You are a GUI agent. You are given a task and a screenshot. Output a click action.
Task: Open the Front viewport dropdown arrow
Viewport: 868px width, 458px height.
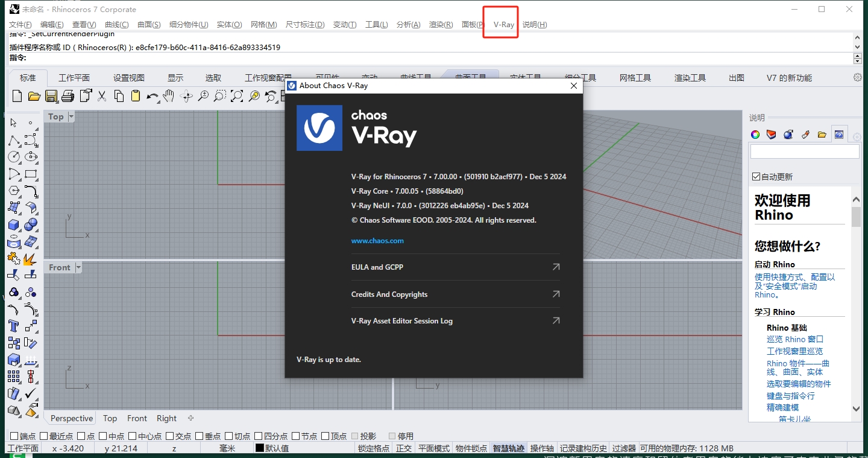(78, 267)
